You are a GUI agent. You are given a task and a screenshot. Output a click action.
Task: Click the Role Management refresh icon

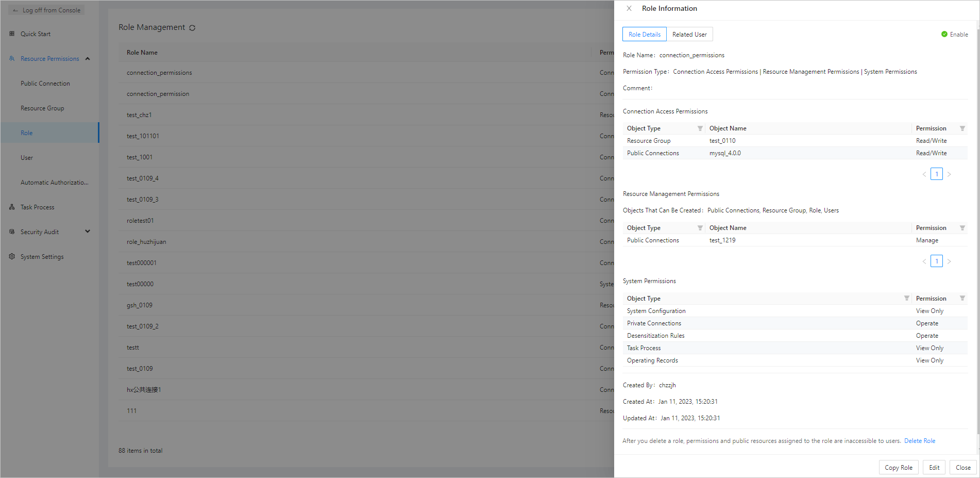pos(192,28)
